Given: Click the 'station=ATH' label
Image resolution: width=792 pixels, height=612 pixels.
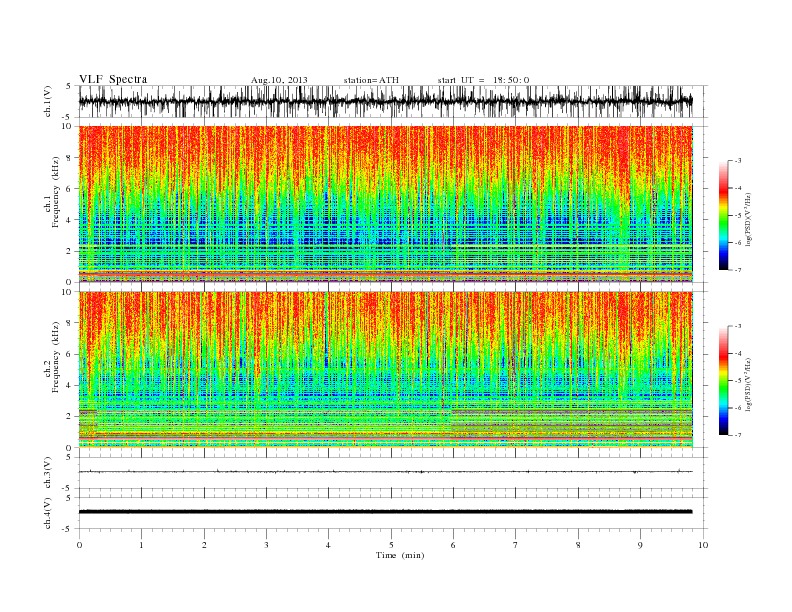Looking at the screenshot, I should coord(371,80).
